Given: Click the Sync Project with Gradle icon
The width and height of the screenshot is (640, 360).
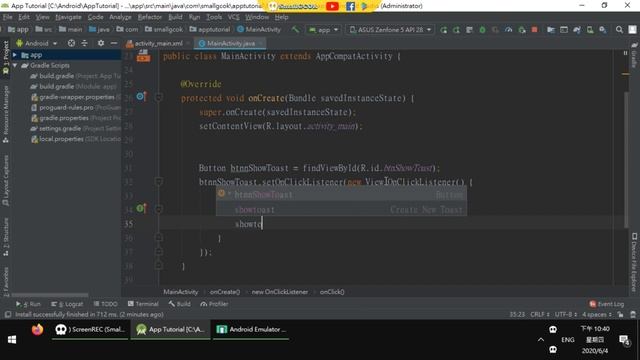Looking at the screenshot, I should (x=577, y=30).
